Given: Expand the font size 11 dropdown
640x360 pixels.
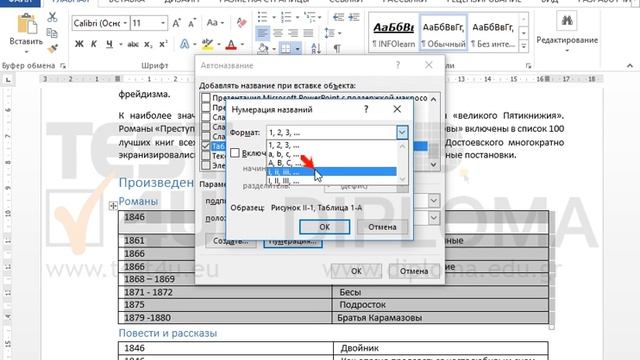Looking at the screenshot, I should pos(162,23).
